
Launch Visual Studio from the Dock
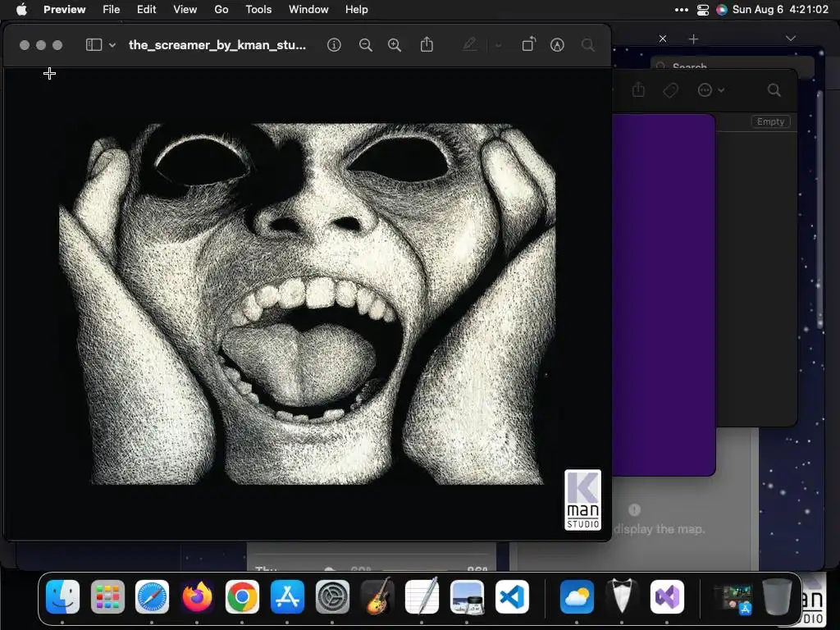pyautogui.click(x=667, y=596)
